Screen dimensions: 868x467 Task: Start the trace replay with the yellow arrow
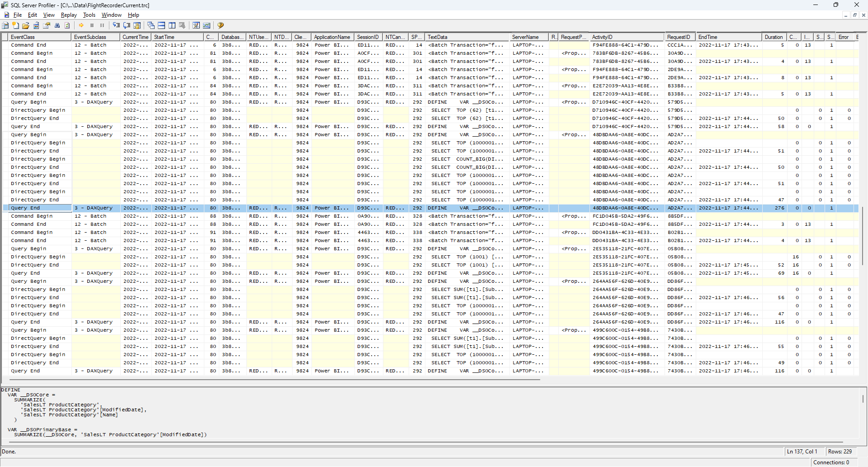tap(81, 25)
